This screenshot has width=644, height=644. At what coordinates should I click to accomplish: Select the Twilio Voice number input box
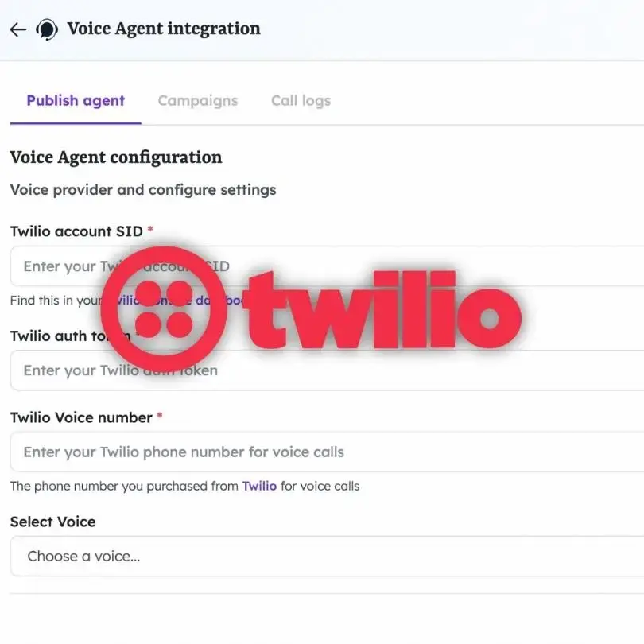click(x=327, y=452)
